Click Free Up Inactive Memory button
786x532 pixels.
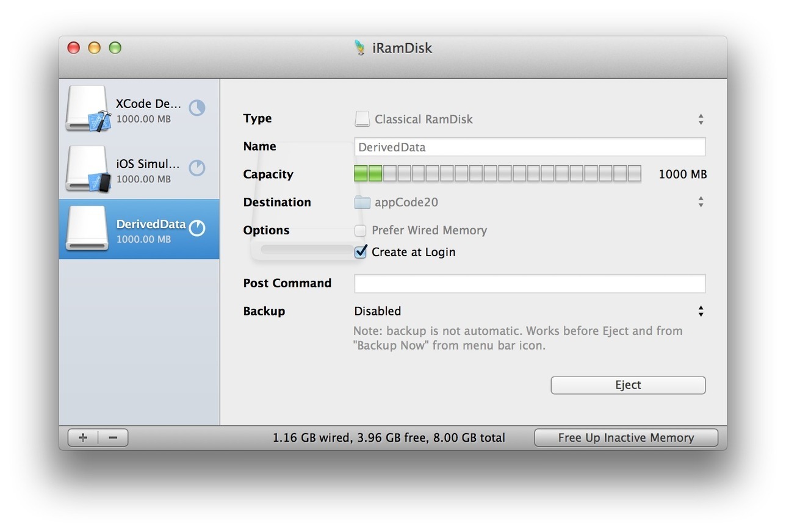626,437
